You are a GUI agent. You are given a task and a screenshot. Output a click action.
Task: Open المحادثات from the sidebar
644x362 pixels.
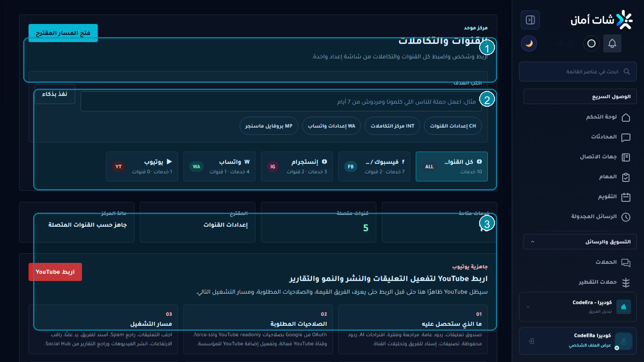point(604,137)
